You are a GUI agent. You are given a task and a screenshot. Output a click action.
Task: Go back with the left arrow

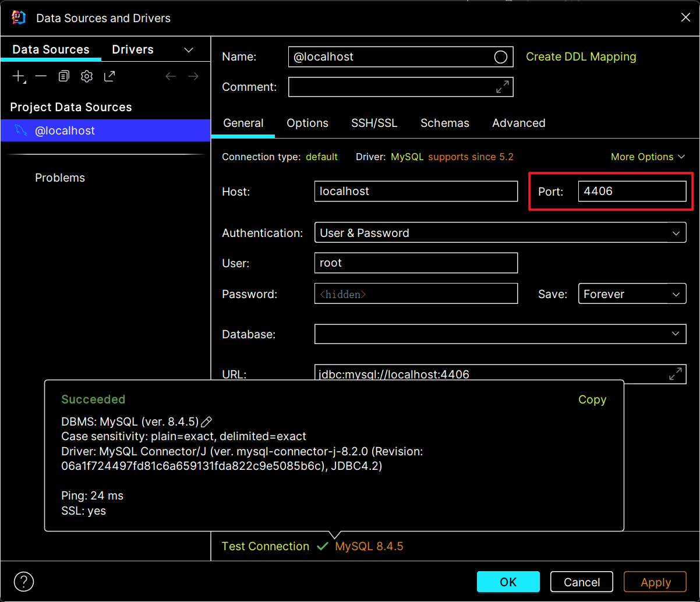pos(171,76)
